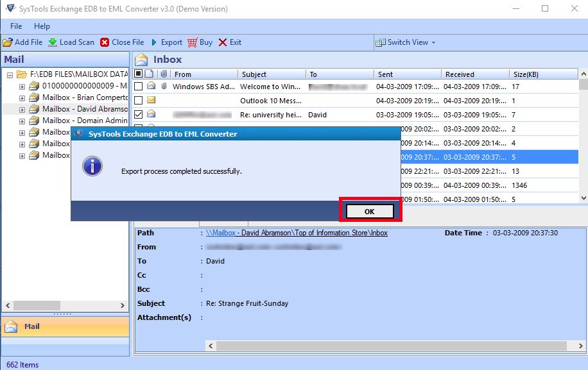Expand Mailbox - Brian Comperto node
Image resolution: width=588 pixels, height=370 pixels.
coord(22,98)
